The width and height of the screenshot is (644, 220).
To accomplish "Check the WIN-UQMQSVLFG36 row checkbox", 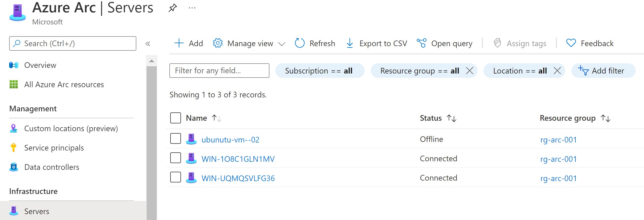I will 175,177.
